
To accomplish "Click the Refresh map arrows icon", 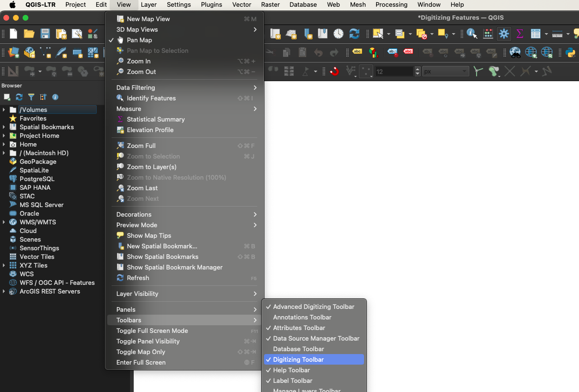I will (354, 34).
